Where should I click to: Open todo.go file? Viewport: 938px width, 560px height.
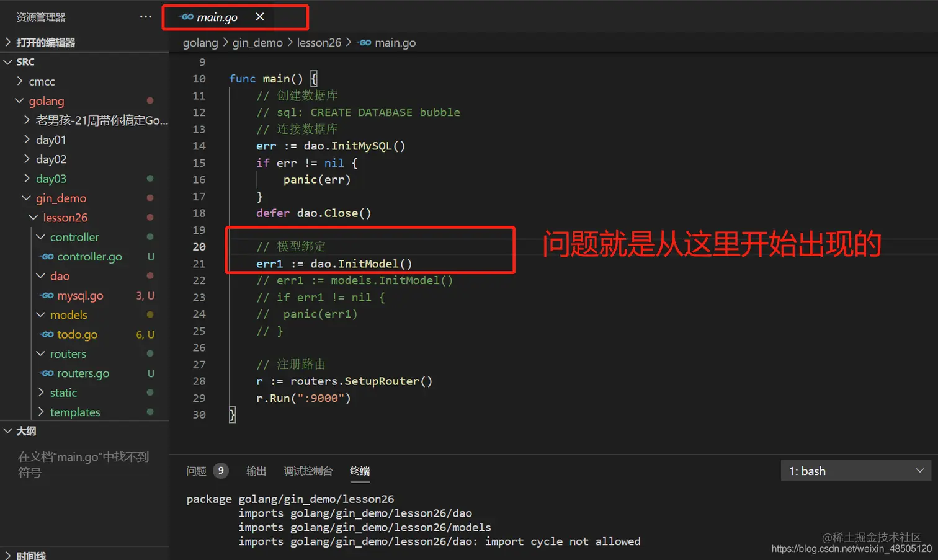pos(77,334)
